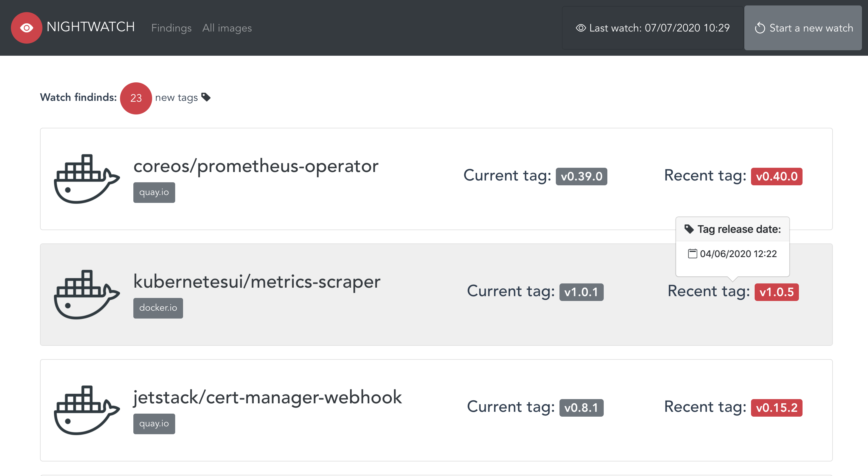
Task: Click the red 23 new tags counter
Action: click(136, 98)
